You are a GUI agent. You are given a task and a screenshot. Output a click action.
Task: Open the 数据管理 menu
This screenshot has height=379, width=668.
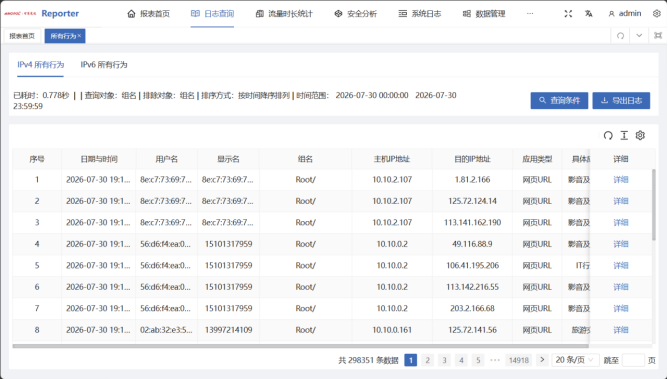coord(484,14)
